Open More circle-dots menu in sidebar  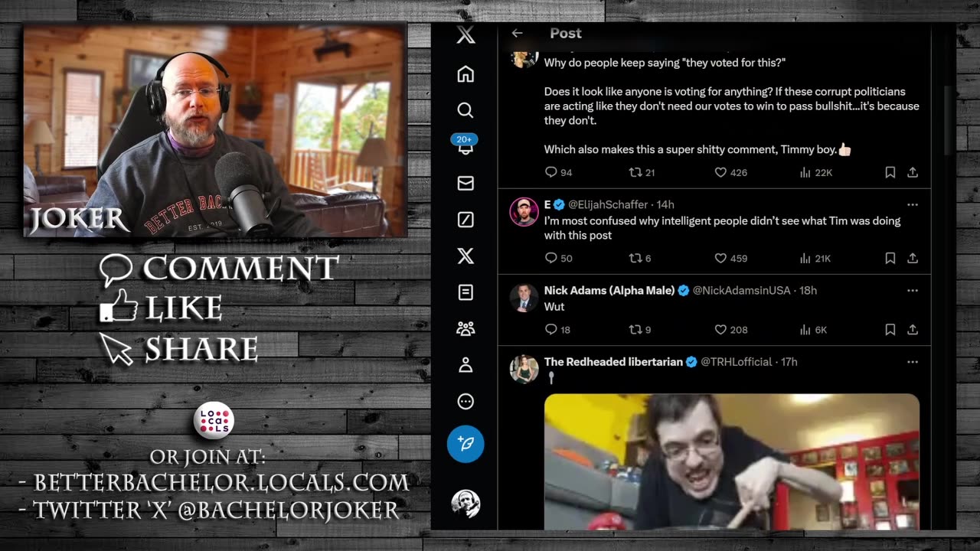click(465, 402)
